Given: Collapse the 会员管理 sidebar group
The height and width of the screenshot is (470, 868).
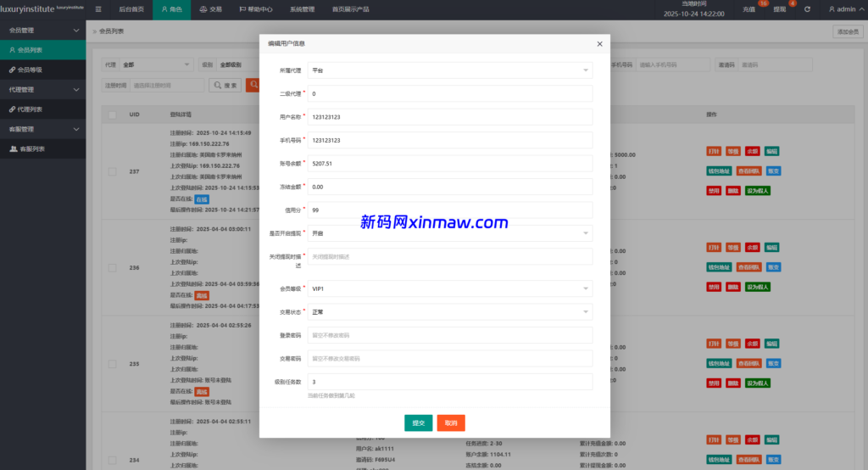Looking at the screenshot, I should click(42, 31).
